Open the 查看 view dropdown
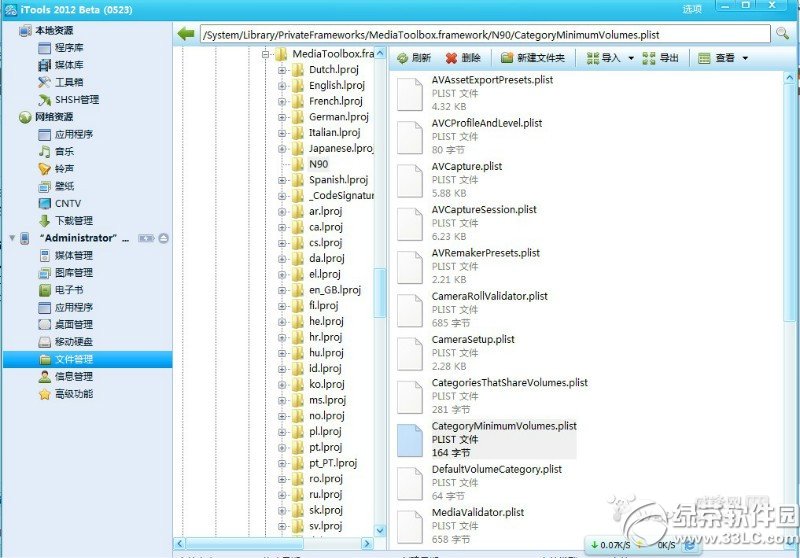 745,59
